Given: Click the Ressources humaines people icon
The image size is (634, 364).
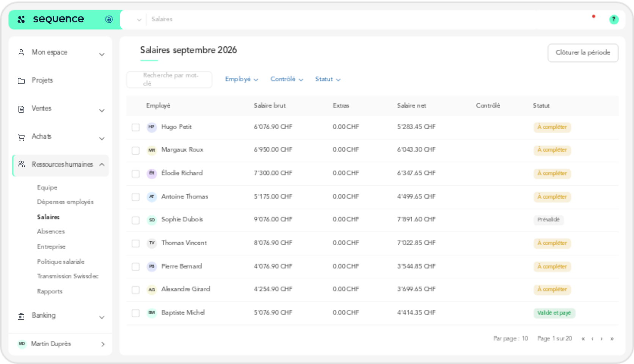Looking at the screenshot, I should [21, 164].
